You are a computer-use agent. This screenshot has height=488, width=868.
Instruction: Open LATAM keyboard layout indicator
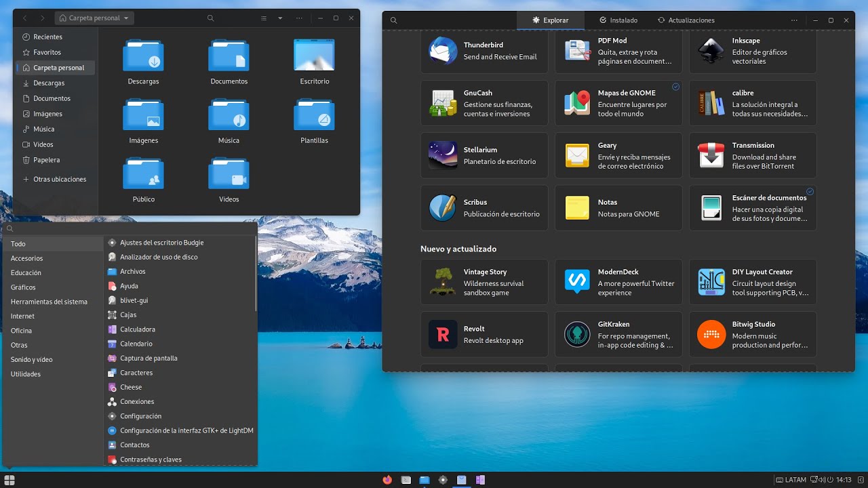click(791, 480)
